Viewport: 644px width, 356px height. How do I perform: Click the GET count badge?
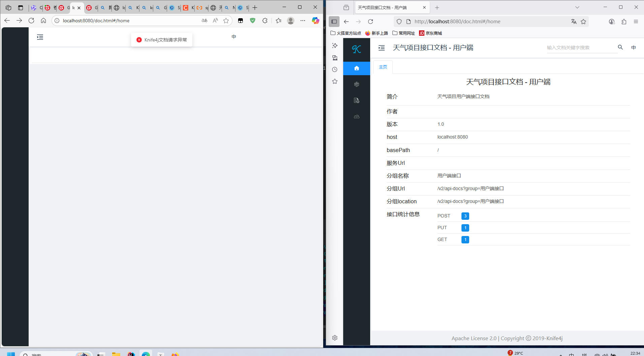click(x=465, y=240)
